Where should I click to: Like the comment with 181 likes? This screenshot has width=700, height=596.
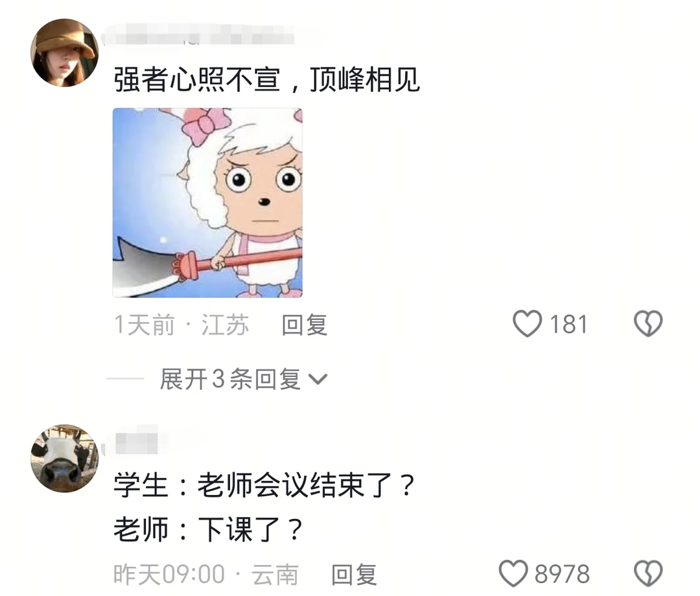(527, 324)
